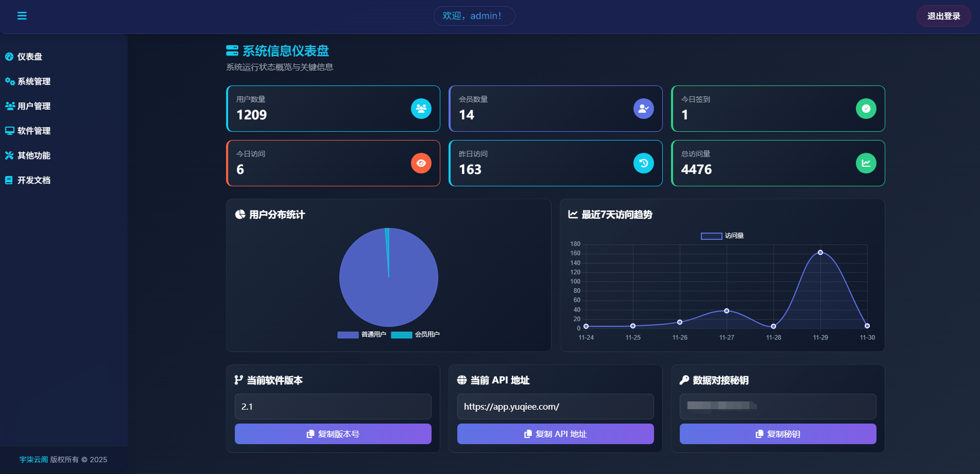
Task: Click the trend chart icon on 总访问量 card
Action: [x=866, y=163]
